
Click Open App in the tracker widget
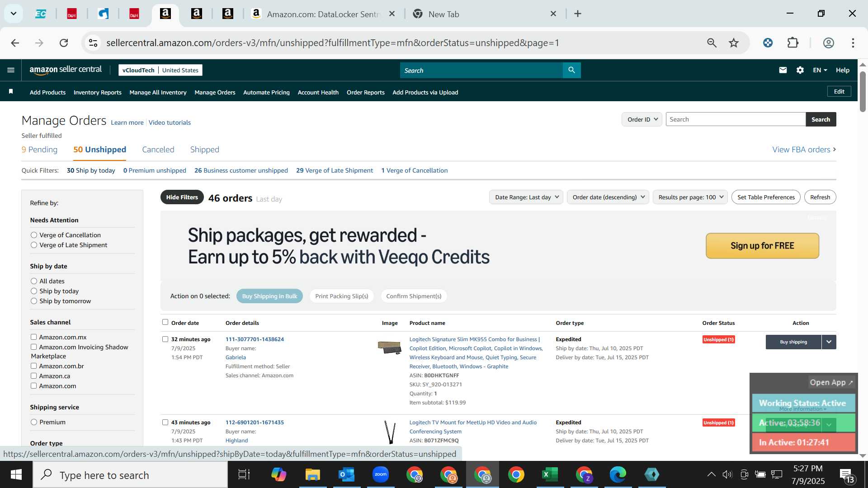(831, 382)
